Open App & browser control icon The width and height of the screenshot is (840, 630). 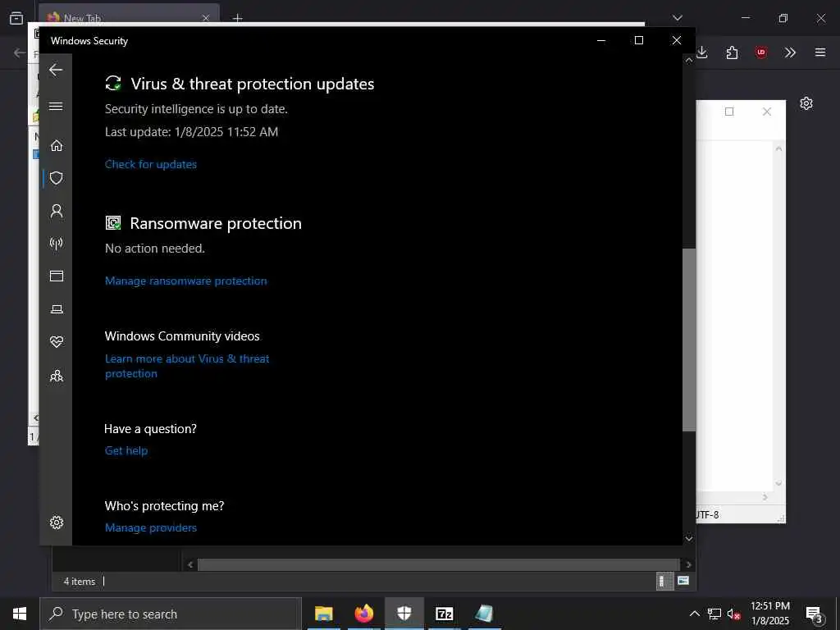[57, 276]
